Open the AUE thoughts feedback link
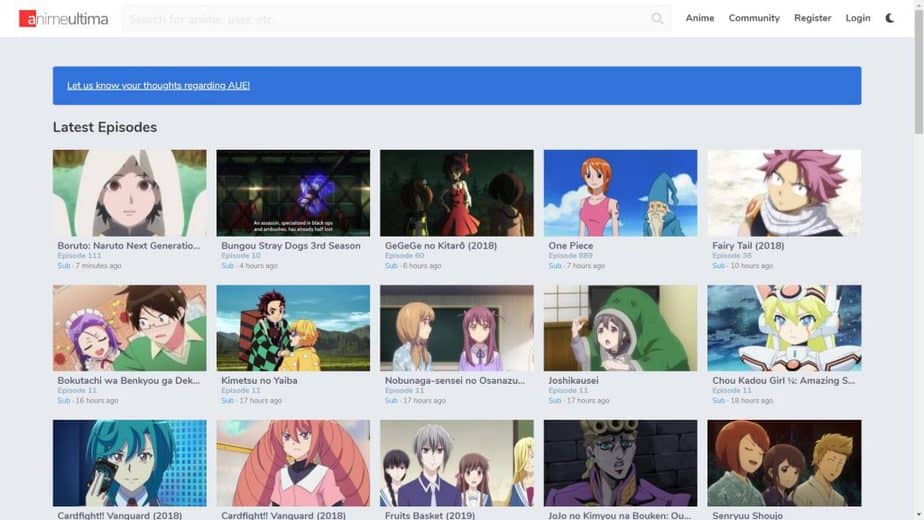This screenshot has width=924, height=520. [158, 85]
